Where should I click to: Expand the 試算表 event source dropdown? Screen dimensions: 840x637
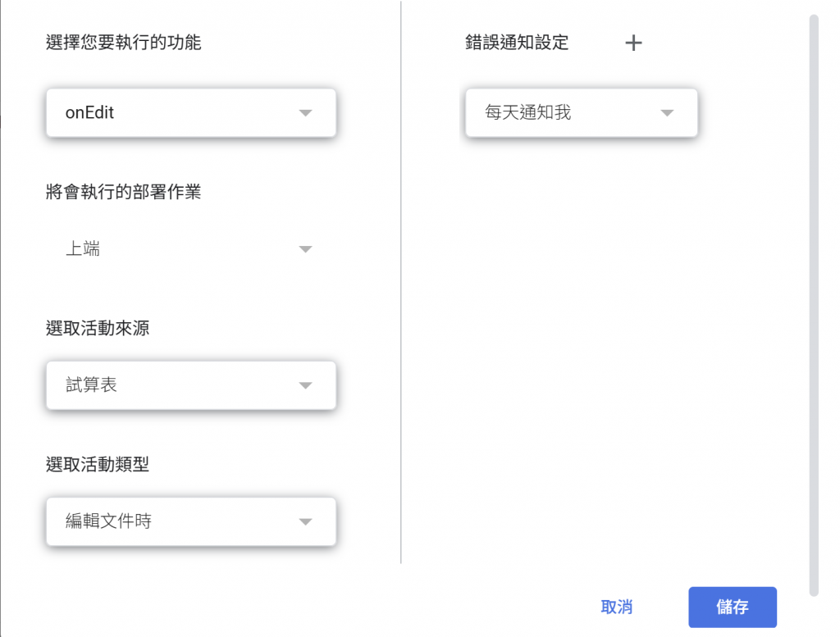click(180, 385)
